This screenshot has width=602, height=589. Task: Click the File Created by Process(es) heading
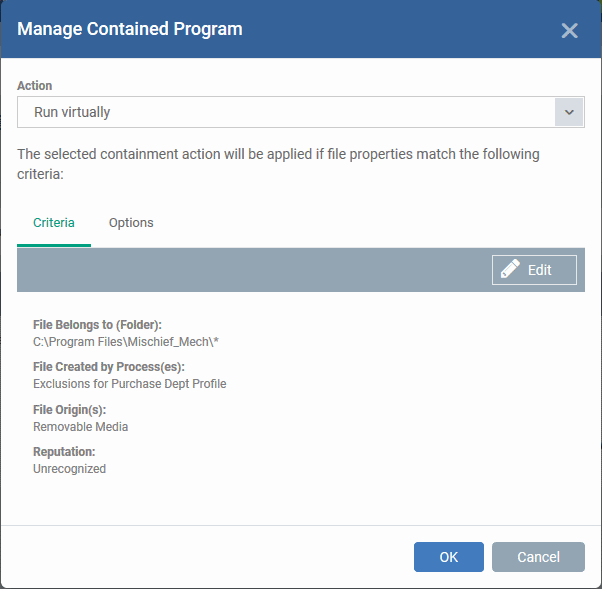109,367
